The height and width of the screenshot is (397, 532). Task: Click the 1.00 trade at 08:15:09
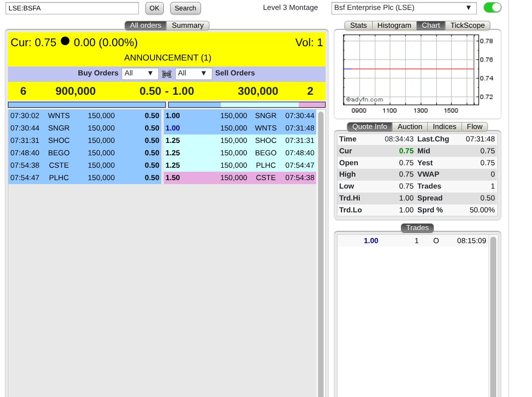(x=413, y=241)
